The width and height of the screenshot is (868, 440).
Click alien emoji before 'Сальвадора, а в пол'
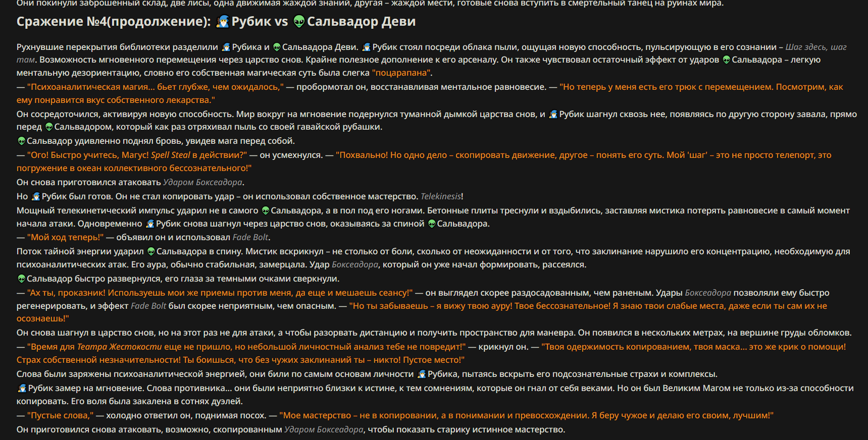(x=266, y=210)
